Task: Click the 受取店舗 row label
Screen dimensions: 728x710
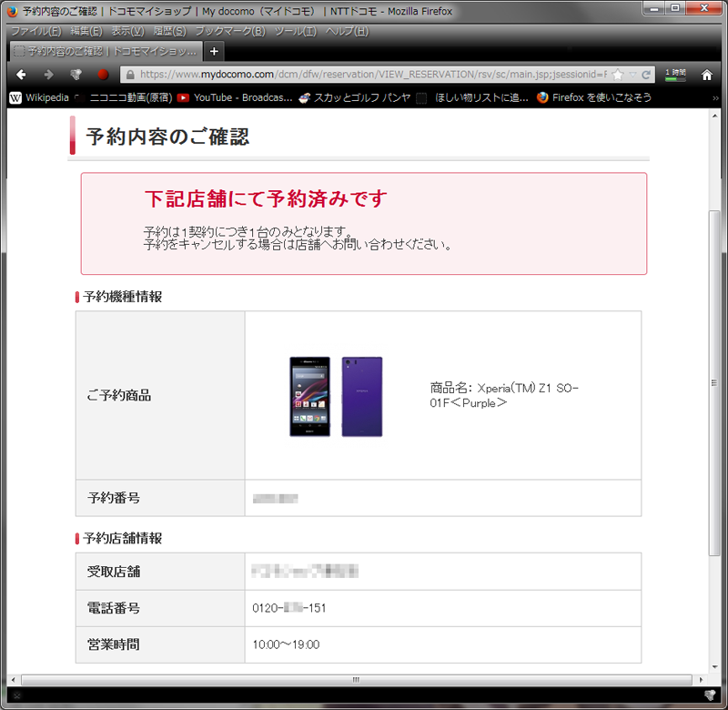Action: (x=114, y=572)
